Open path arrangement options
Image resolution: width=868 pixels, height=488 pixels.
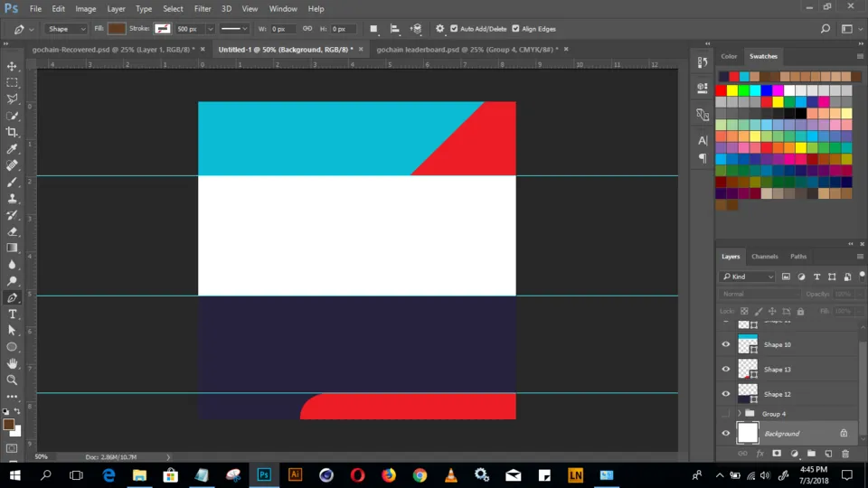[416, 29]
